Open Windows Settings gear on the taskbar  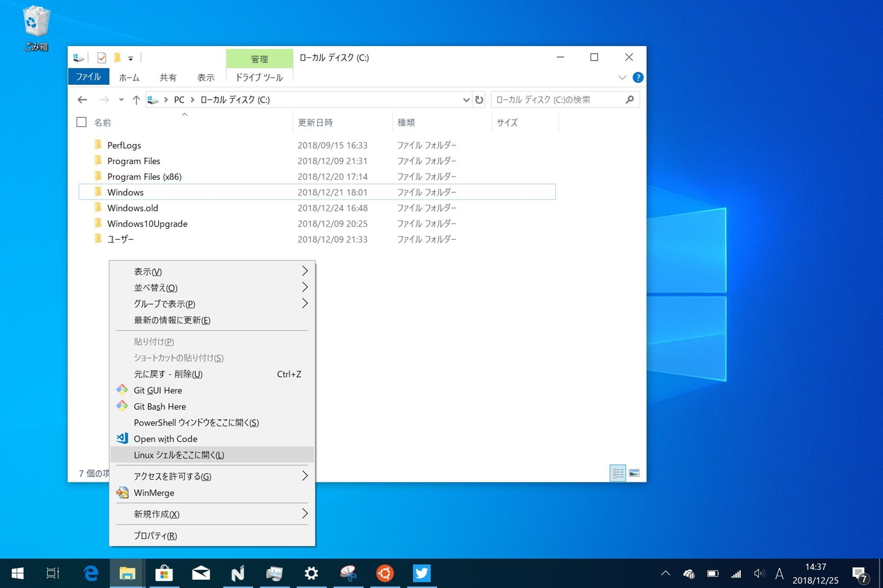point(311,573)
